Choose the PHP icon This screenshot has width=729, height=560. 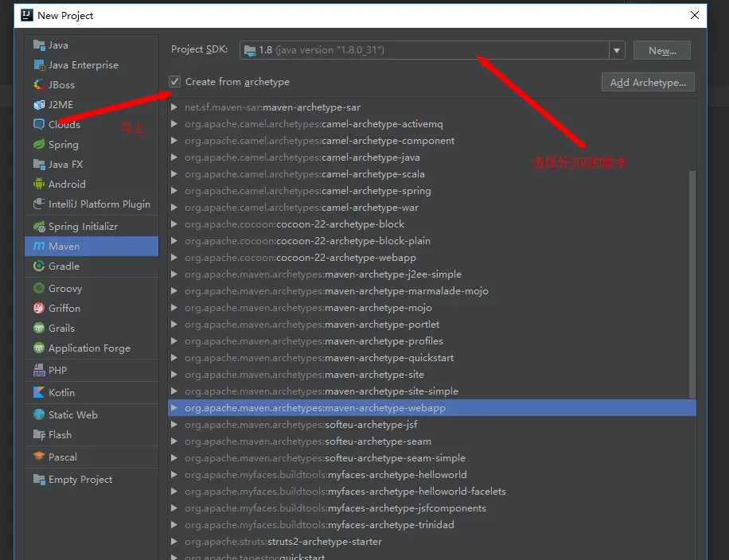pyautogui.click(x=39, y=371)
